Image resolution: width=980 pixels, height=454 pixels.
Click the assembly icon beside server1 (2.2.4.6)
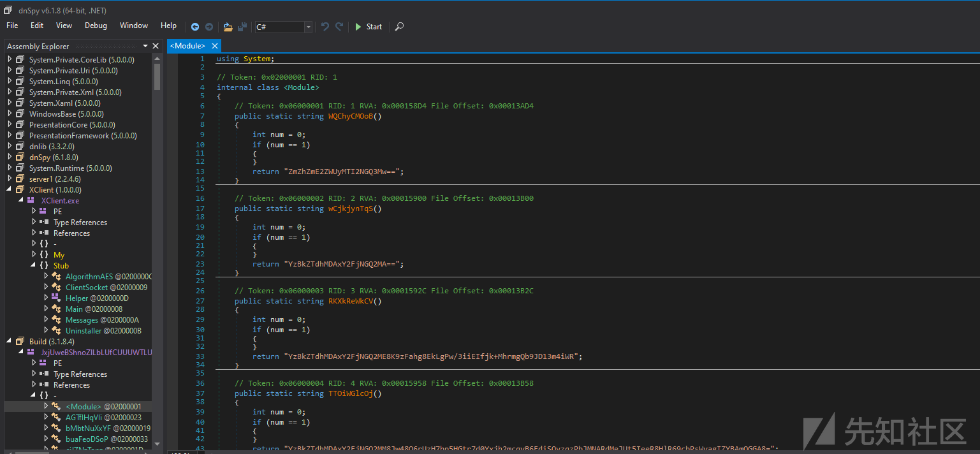tap(20, 179)
